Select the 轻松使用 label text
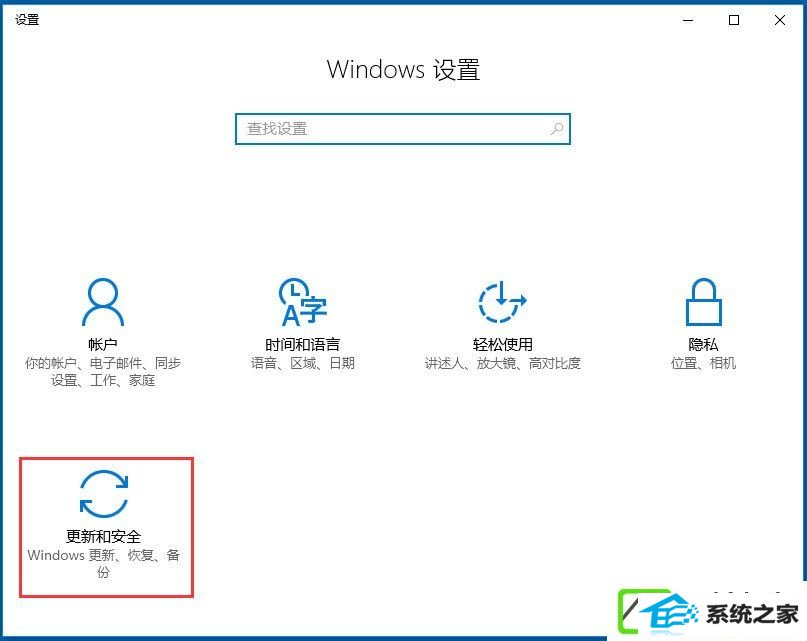The height and width of the screenshot is (641, 807). [502, 344]
